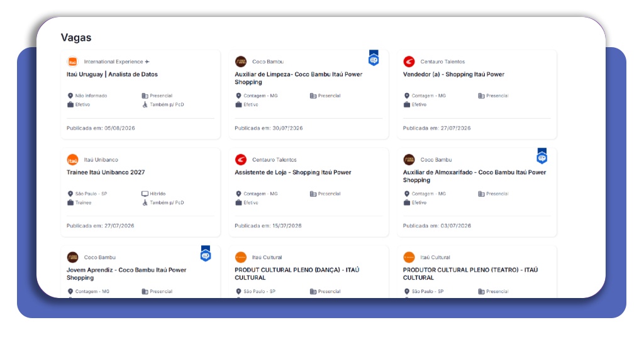Click Centauro logo on Vendedor (a) card
The image size is (644, 337).
coord(409,62)
